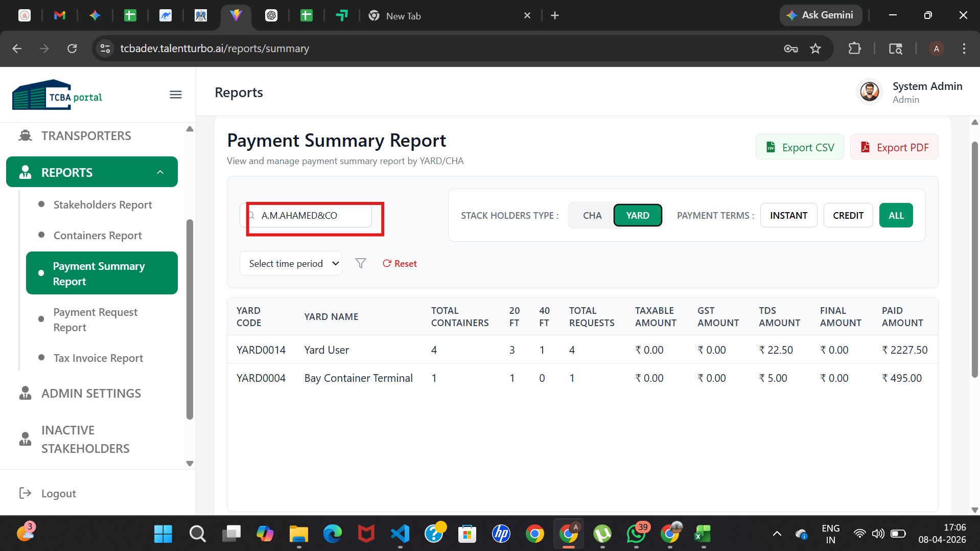Open Containers Report in the sidebar
Viewport: 980px width, 551px height.
tap(98, 235)
